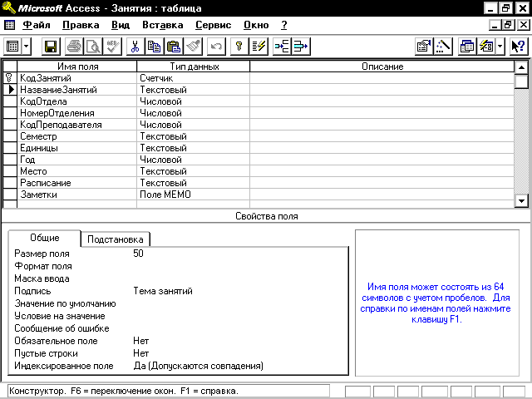Open the Сервис menu
This screenshot has height=399, width=532.
(x=213, y=25)
